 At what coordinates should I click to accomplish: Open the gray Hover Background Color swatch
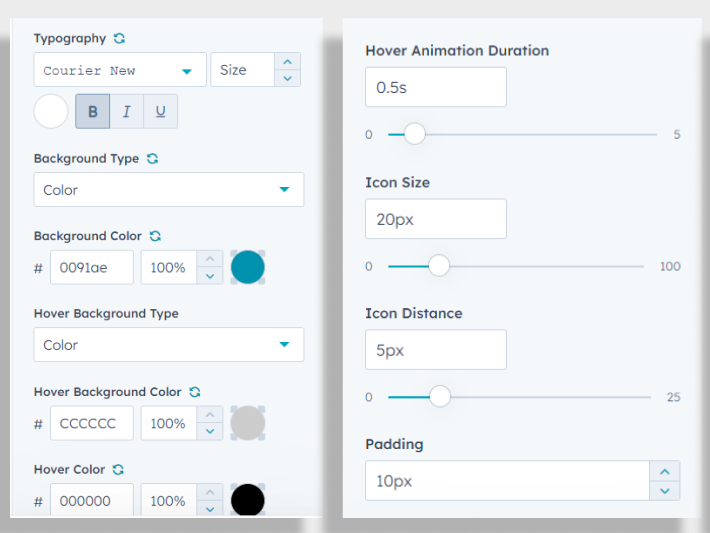[248, 423]
